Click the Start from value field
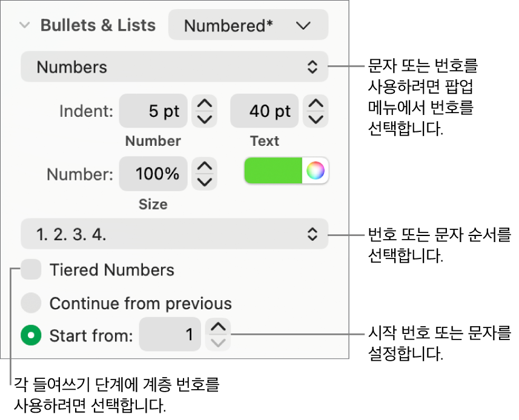This screenshot has height=420, width=519. tap(170, 335)
